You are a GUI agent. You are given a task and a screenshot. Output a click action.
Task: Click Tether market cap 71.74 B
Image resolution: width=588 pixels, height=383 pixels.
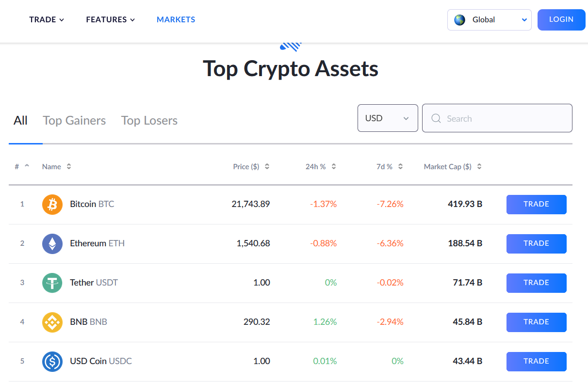click(468, 283)
